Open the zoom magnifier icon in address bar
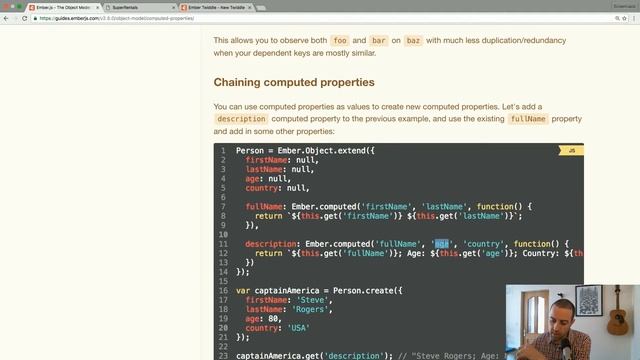The width and height of the screenshot is (640, 360). coord(617,18)
